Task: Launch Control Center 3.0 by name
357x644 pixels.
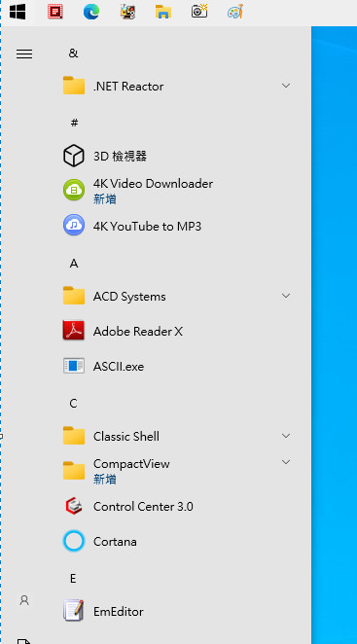Action: 143,507
